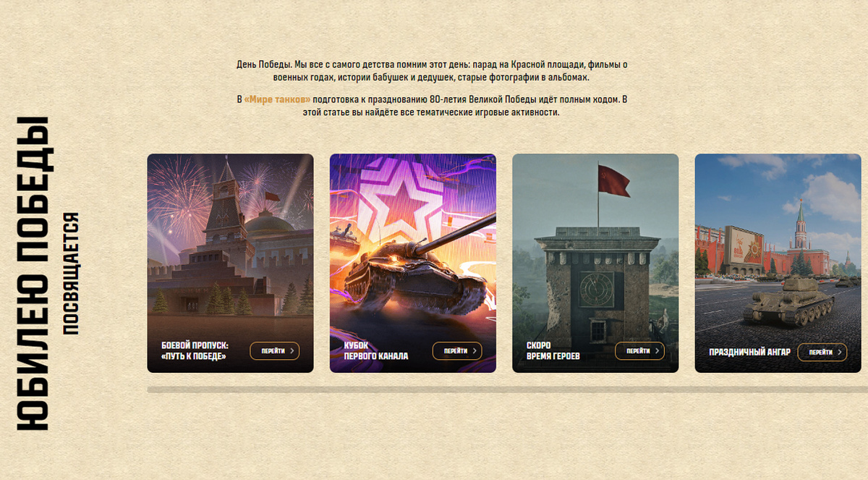The image size is (868, 480).
Task: Click the horizontal scrollbar below the cards
Action: pos(508,390)
